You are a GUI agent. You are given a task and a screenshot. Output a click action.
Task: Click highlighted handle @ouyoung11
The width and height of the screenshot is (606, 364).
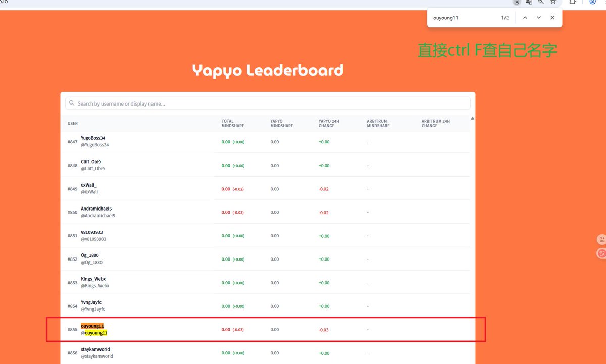pyautogui.click(x=94, y=333)
